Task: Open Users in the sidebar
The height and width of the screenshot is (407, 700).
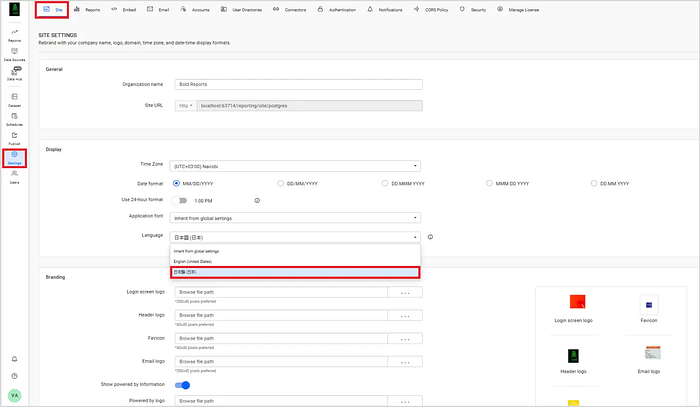Action: (x=14, y=177)
